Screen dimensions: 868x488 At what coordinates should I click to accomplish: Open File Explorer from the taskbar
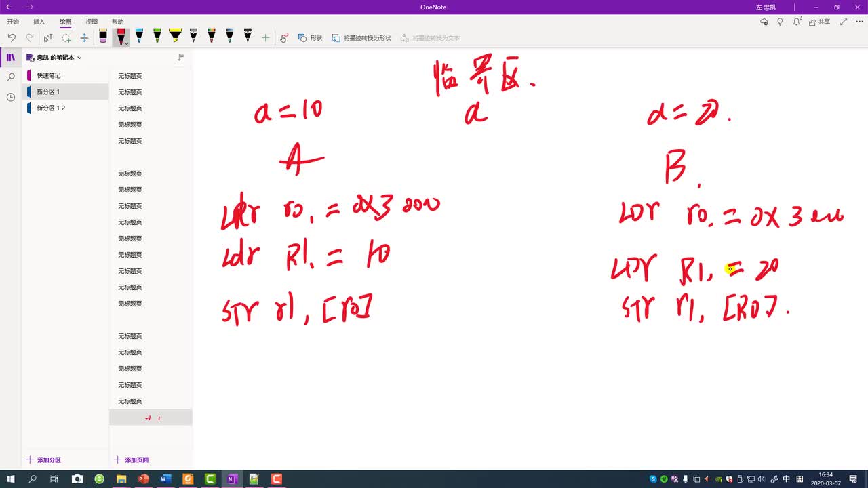click(x=121, y=479)
